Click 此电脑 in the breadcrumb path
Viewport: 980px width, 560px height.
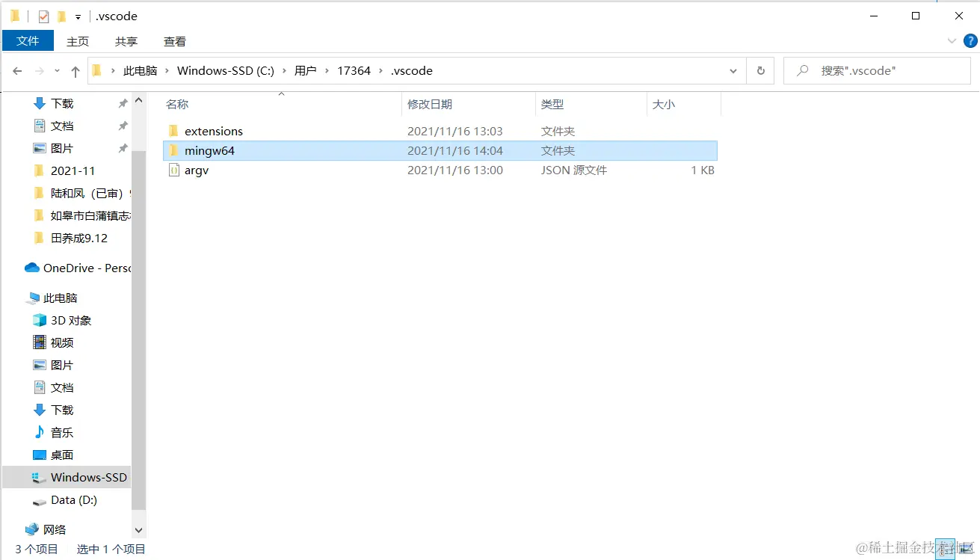pyautogui.click(x=139, y=70)
